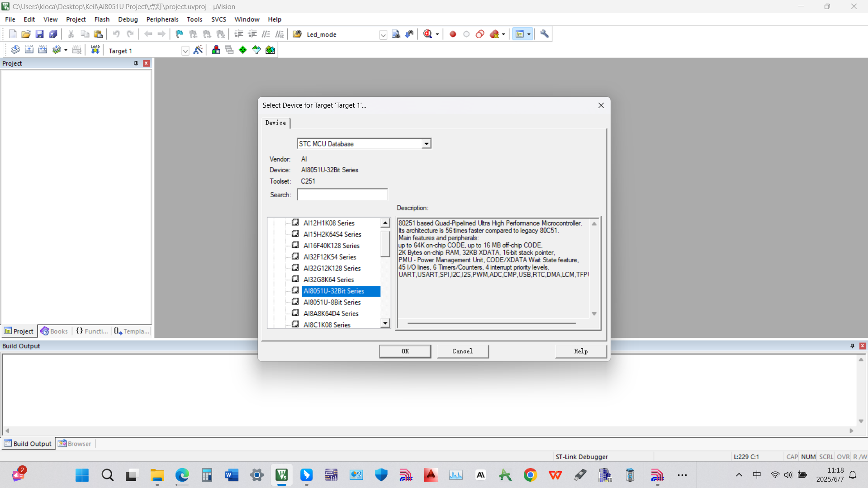Select AI32G12K128 Series device

click(x=332, y=268)
